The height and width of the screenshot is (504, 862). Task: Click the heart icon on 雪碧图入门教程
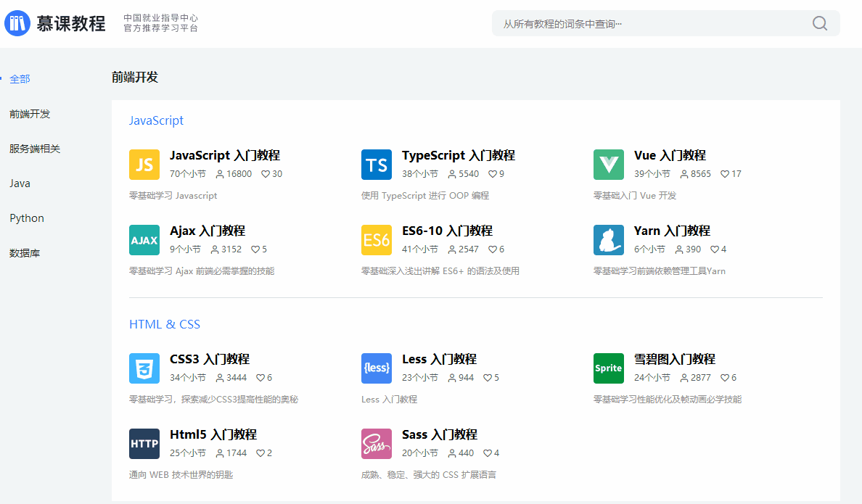pyautogui.click(x=725, y=378)
